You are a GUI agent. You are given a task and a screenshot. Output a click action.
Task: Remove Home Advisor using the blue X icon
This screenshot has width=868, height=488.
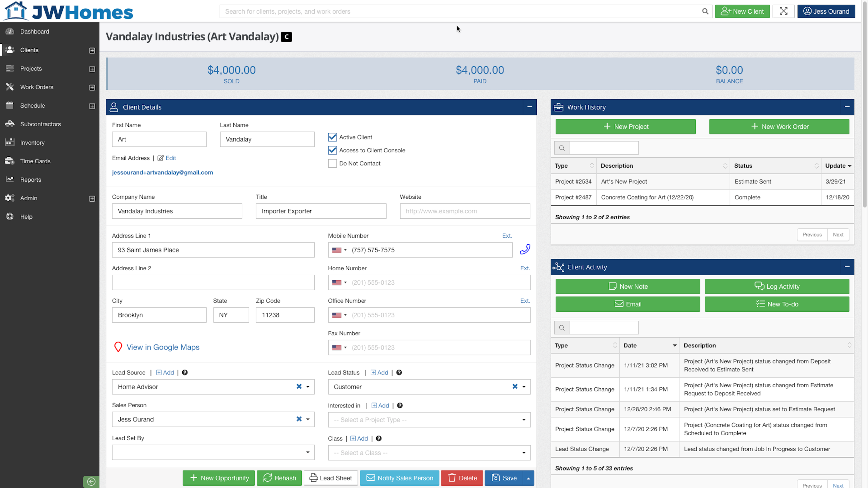click(x=299, y=387)
